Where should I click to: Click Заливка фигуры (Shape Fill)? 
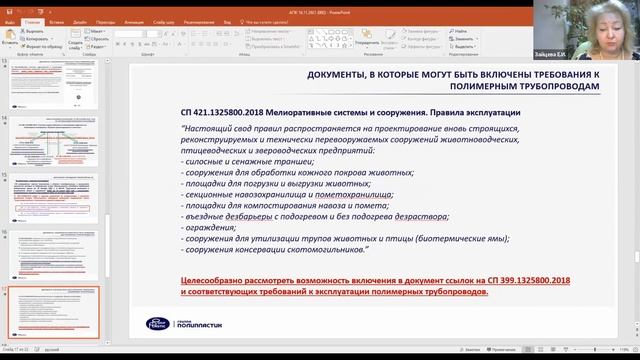coord(420,31)
